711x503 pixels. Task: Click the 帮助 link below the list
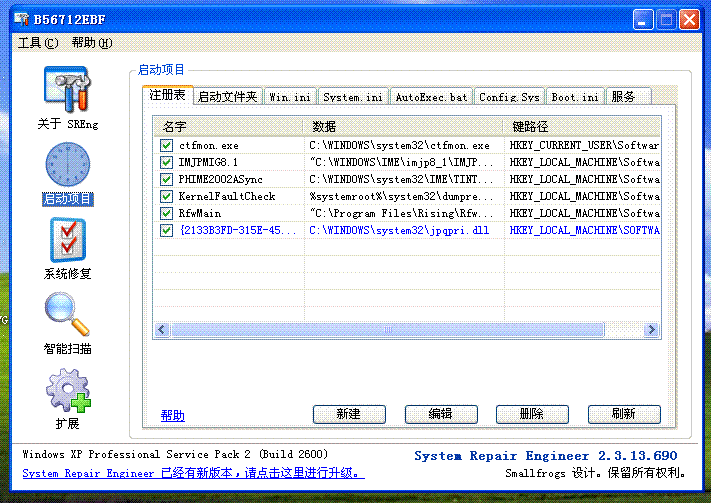coord(172,416)
